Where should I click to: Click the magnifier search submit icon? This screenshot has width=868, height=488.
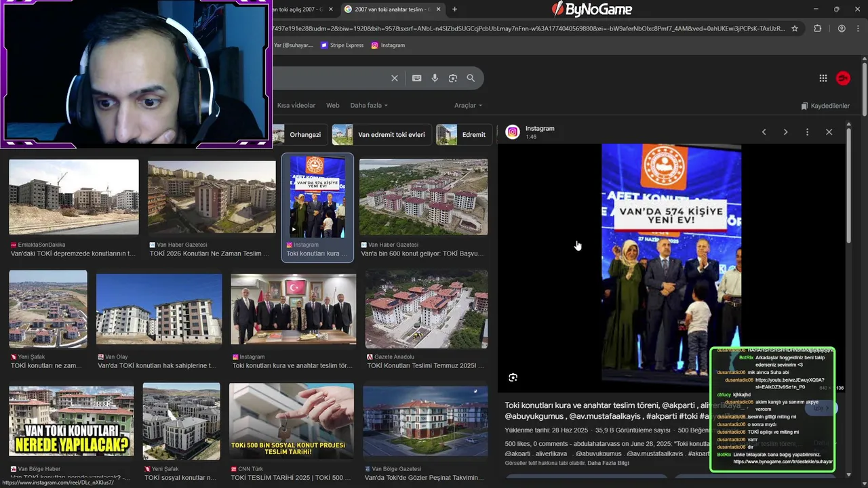471,78
